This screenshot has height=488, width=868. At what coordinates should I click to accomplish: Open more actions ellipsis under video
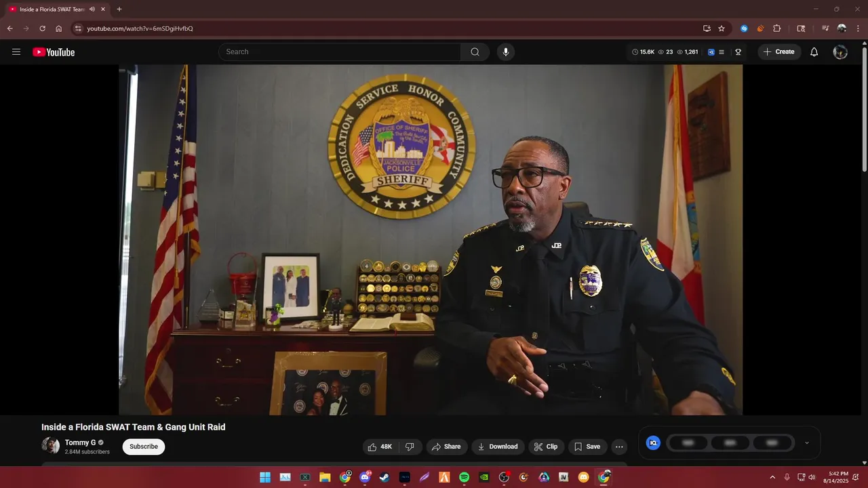(619, 447)
